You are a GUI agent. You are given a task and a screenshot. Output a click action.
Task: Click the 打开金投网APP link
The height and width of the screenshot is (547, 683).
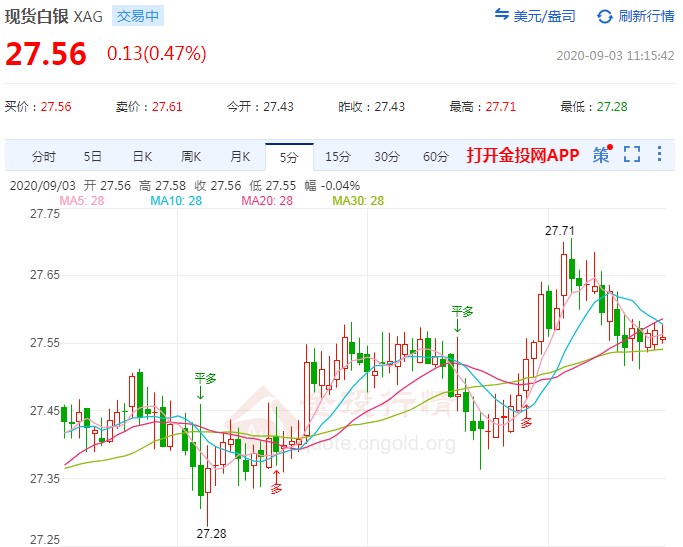tap(523, 156)
